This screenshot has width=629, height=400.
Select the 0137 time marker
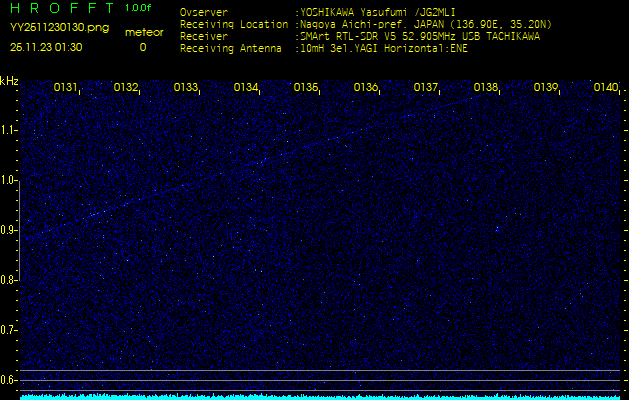pyautogui.click(x=426, y=88)
